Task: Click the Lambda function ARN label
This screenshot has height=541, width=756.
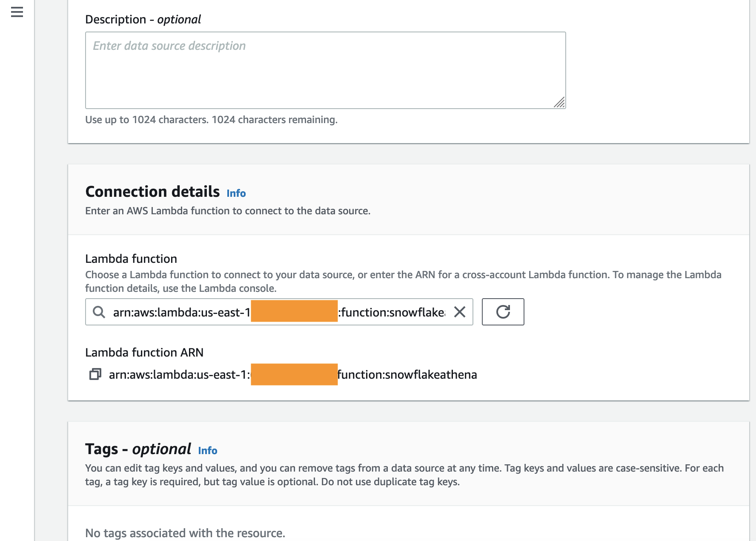Action: pos(144,353)
